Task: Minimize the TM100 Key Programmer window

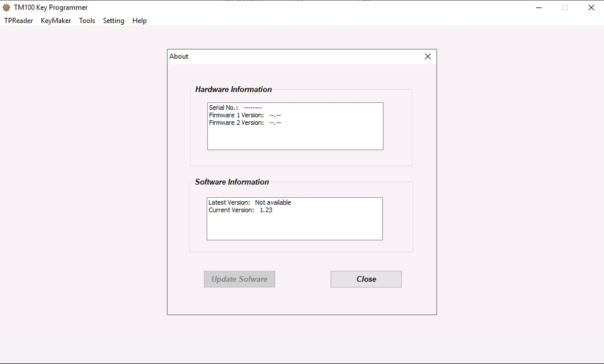Action: click(539, 7)
